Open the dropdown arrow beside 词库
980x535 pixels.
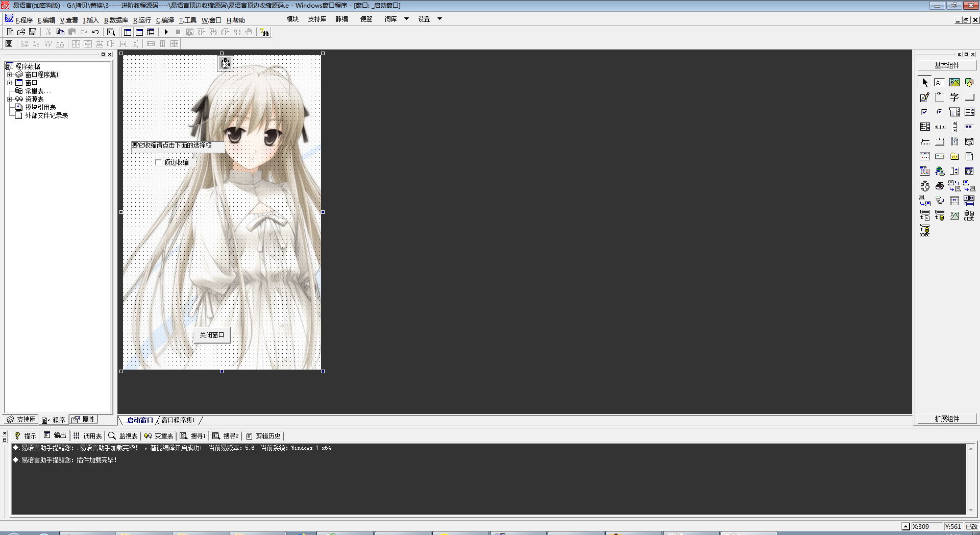coord(406,19)
